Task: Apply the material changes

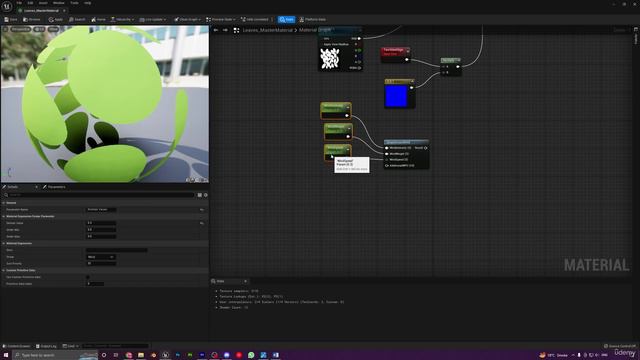Action: coord(56,19)
